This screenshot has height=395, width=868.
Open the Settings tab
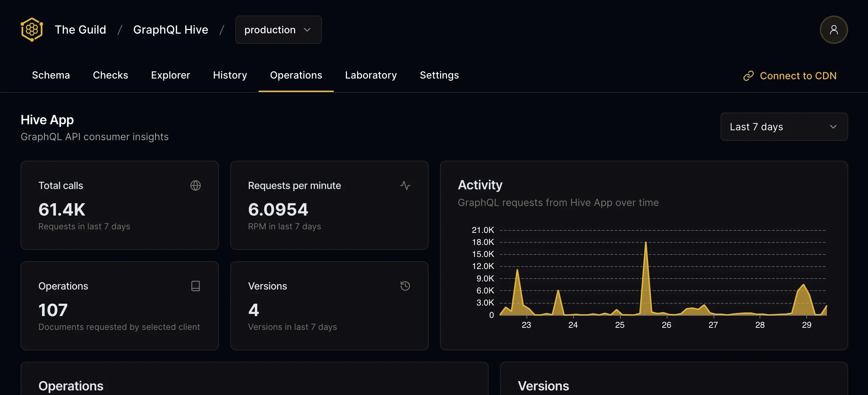point(439,75)
